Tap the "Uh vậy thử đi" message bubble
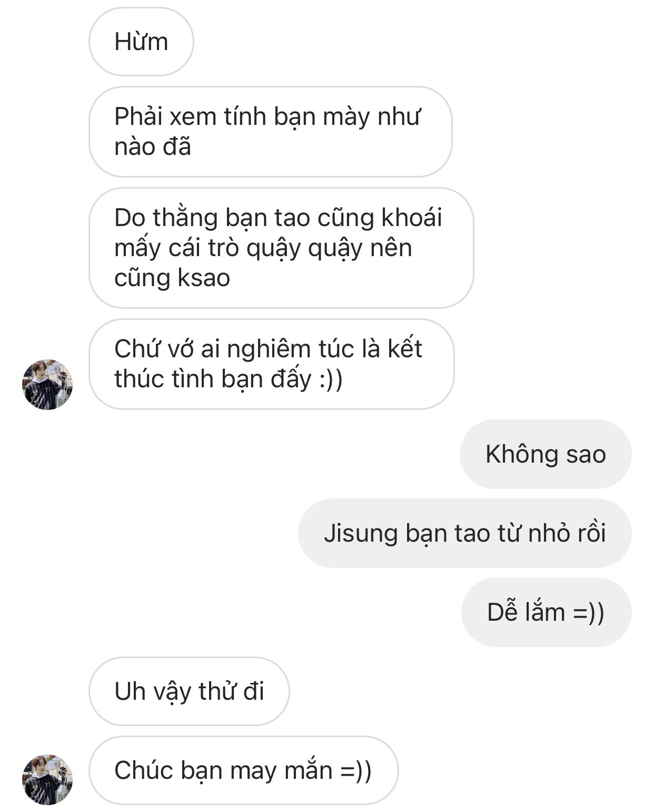The width and height of the screenshot is (654, 812). point(189,691)
